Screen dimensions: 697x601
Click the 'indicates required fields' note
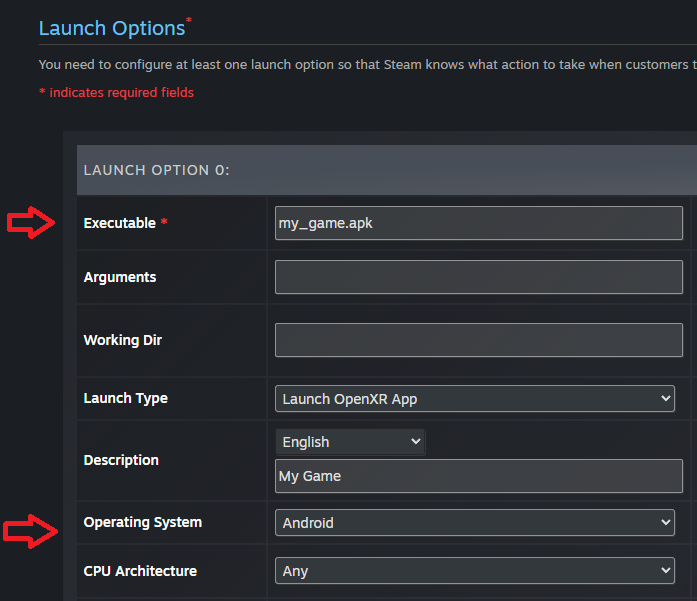pyautogui.click(x=116, y=92)
